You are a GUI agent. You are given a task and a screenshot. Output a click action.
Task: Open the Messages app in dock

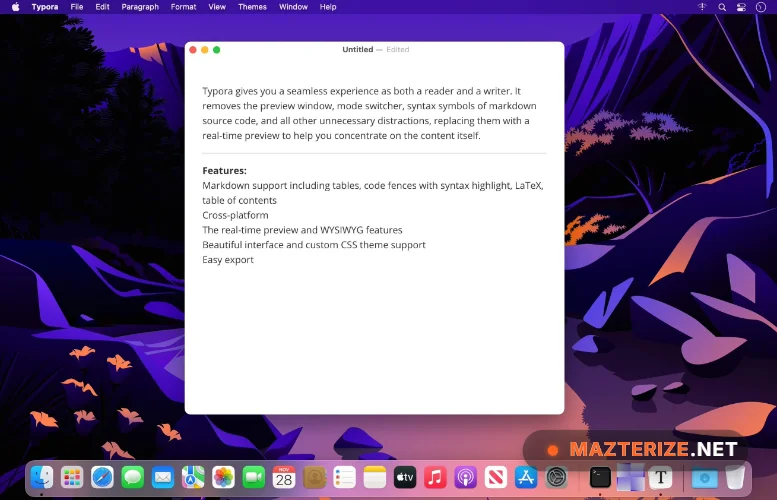133,478
